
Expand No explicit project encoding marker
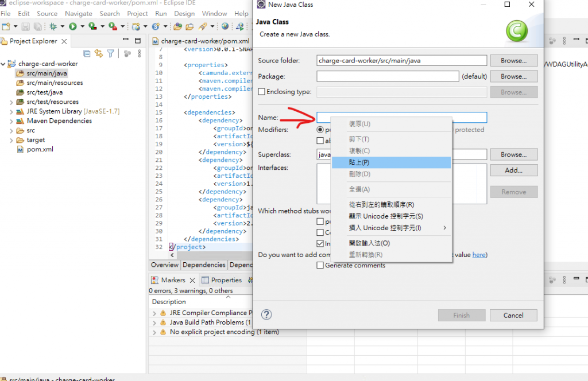click(154, 332)
